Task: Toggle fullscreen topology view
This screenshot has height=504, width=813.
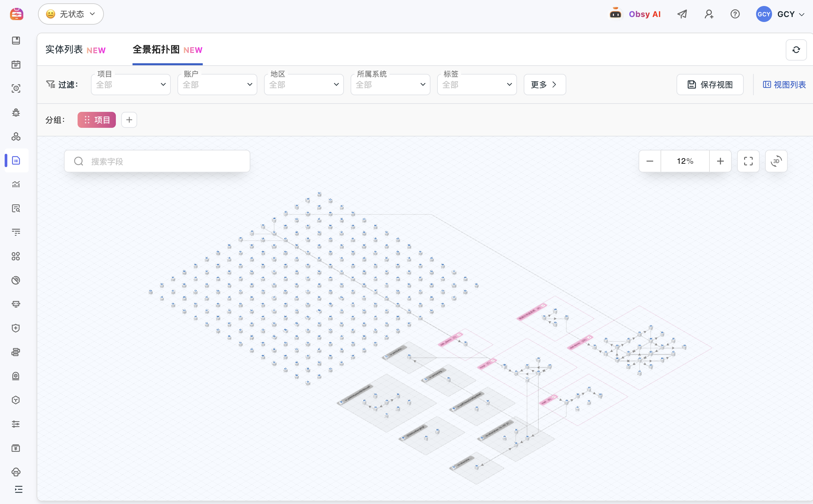Action: coord(748,161)
